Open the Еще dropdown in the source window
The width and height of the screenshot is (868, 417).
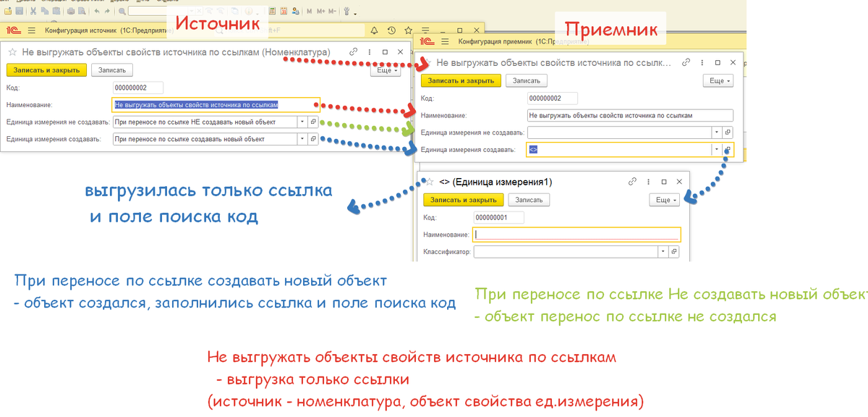(x=385, y=69)
